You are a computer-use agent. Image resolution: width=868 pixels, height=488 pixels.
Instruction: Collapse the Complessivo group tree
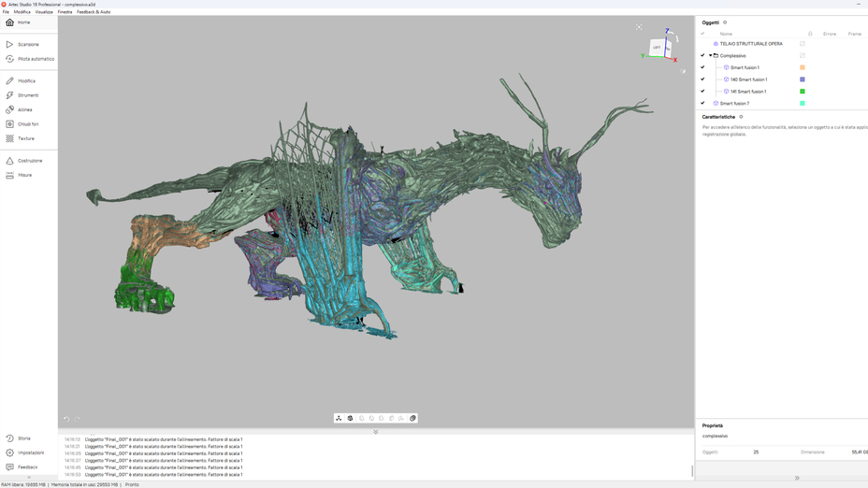coord(710,55)
